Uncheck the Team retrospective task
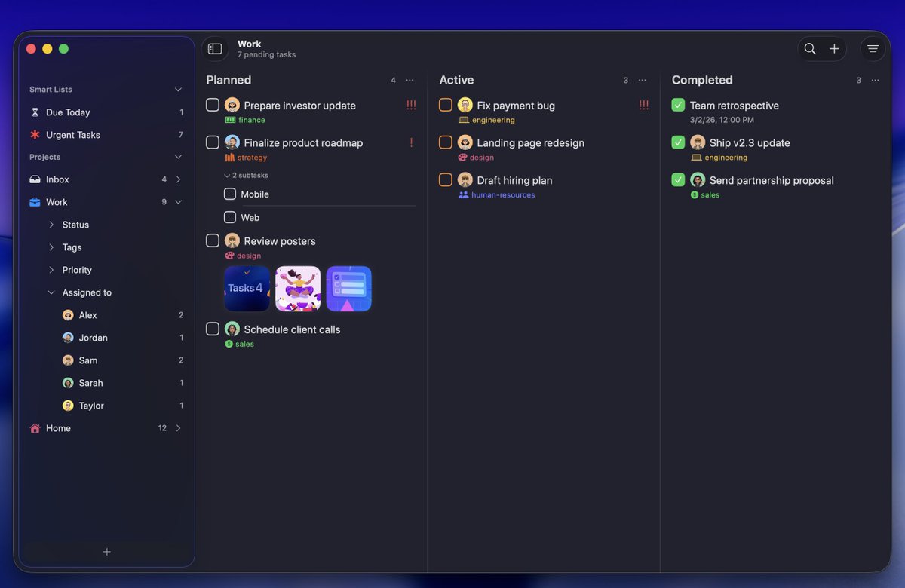This screenshot has width=905, height=588. [678, 105]
